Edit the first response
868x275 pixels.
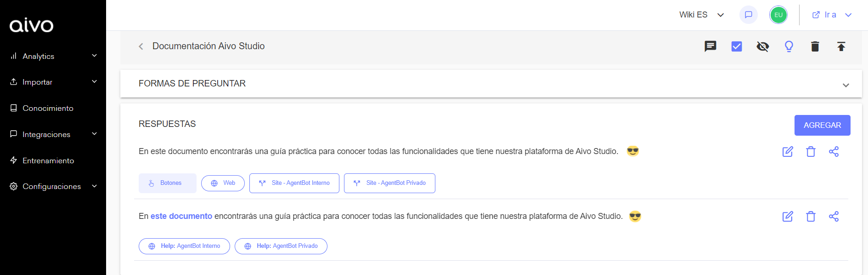788,151
